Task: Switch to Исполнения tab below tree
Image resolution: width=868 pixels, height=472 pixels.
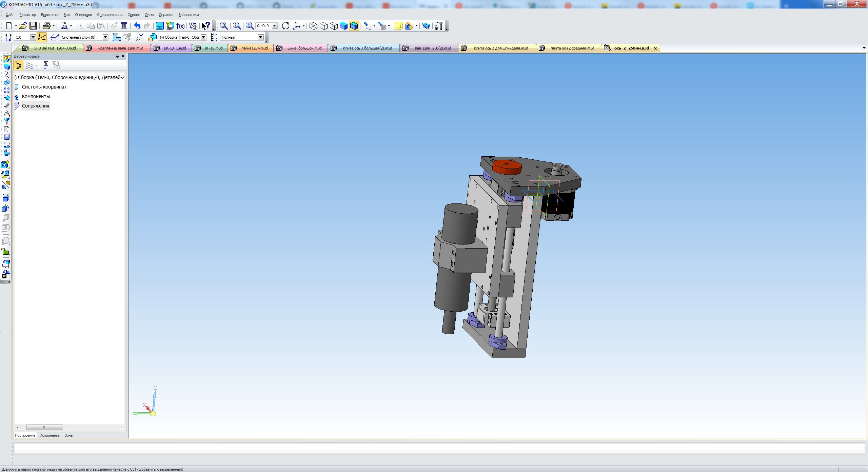Action: pos(50,435)
